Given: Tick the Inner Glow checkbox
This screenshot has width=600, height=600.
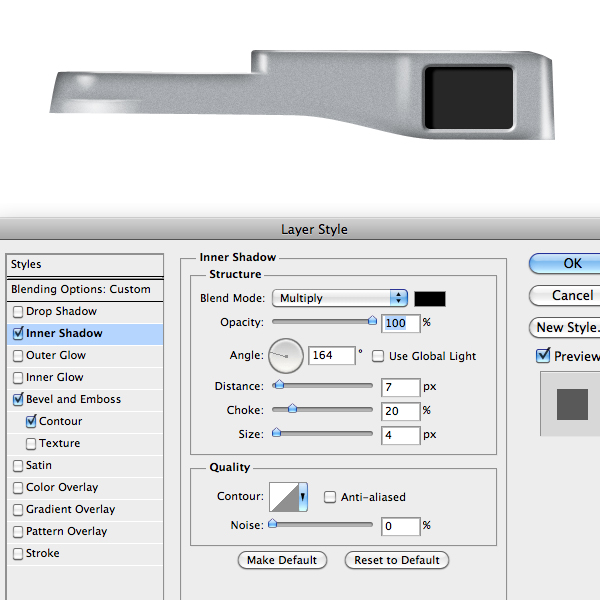Looking at the screenshot, I should click(18, 378).
